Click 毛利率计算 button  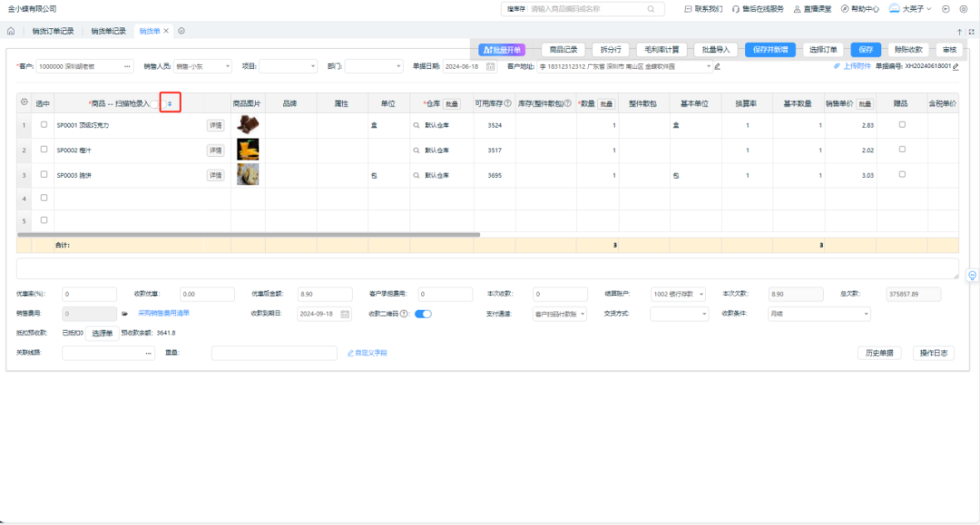coord(661,50)
